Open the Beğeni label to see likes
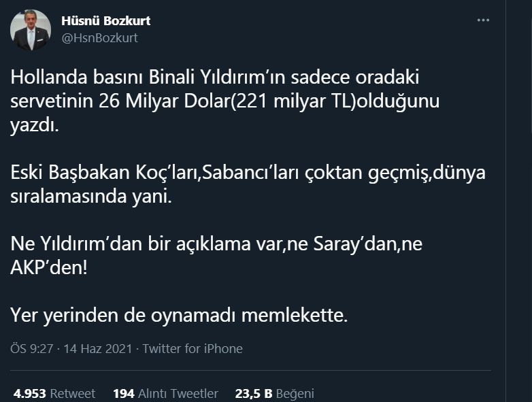 [x=296, y=393]
